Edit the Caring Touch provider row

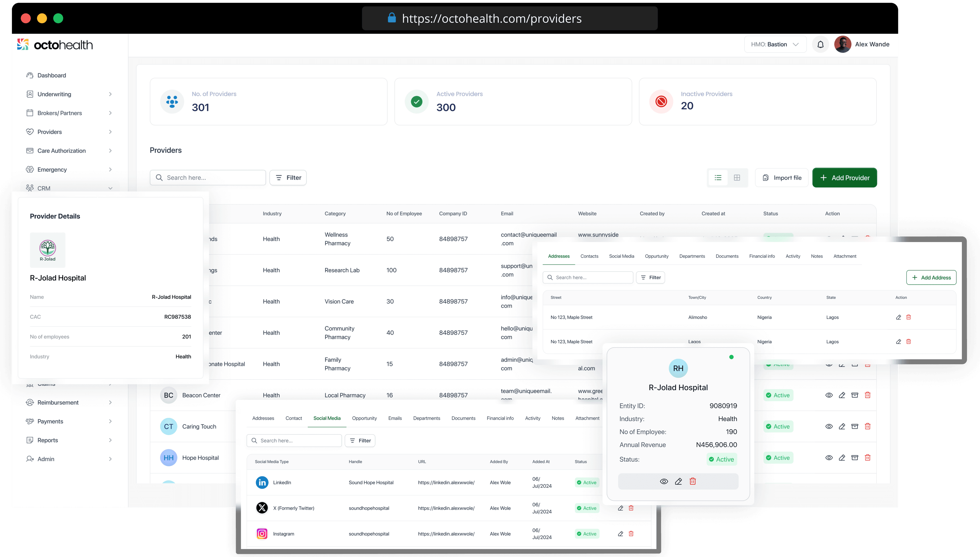(x=842, y=426)
